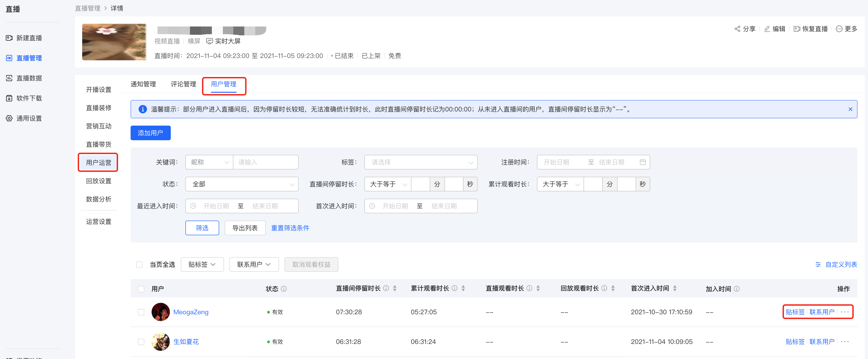
Task: Click the edit pencil icon
Action: [x=767, y=29]
